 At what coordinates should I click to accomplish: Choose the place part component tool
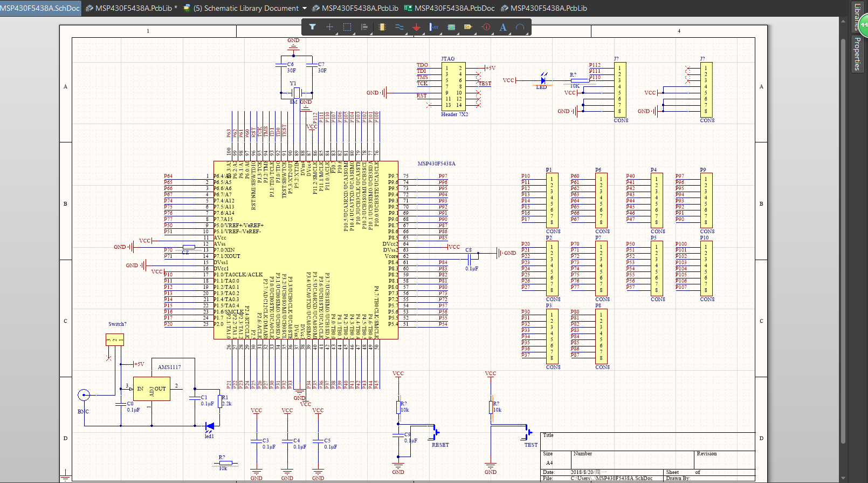382,27
